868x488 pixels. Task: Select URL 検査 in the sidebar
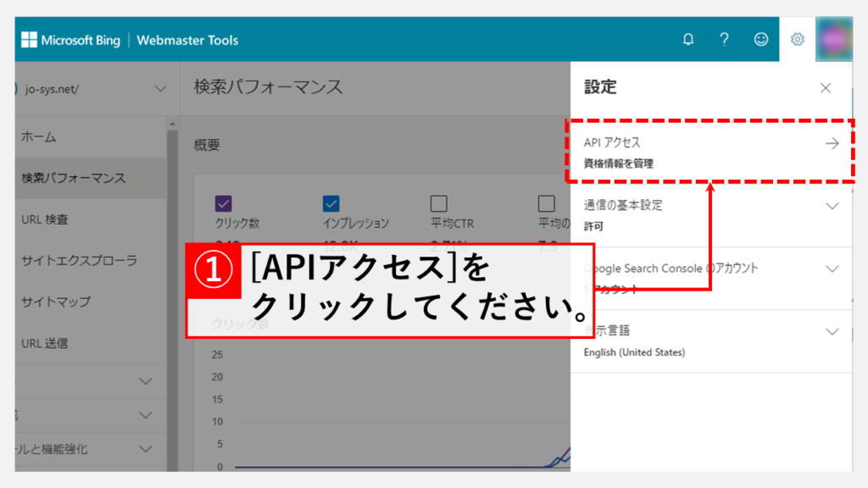(x=44, y=219)
